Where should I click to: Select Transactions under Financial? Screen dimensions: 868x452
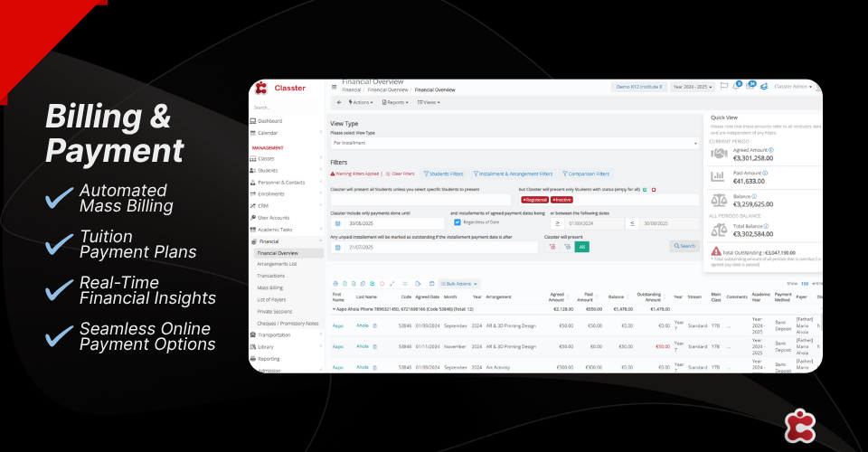271,276
